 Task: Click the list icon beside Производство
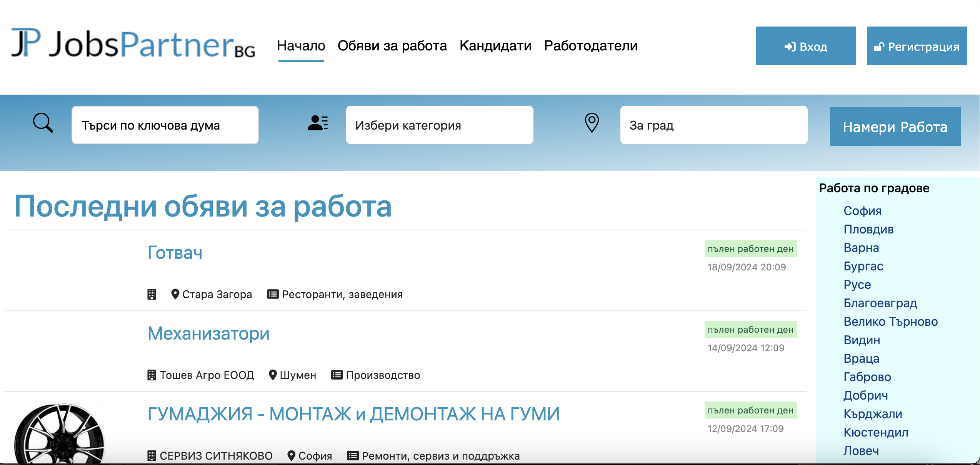pos(337,375)
